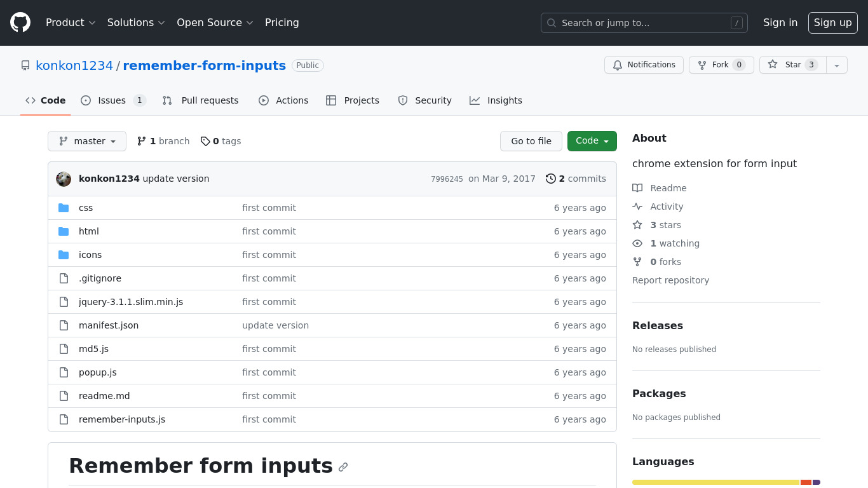Viewport: 868px width, 488px height.
Task: Click konkon1234 avatar in commit bar
Action: click(x=64, y=179)
